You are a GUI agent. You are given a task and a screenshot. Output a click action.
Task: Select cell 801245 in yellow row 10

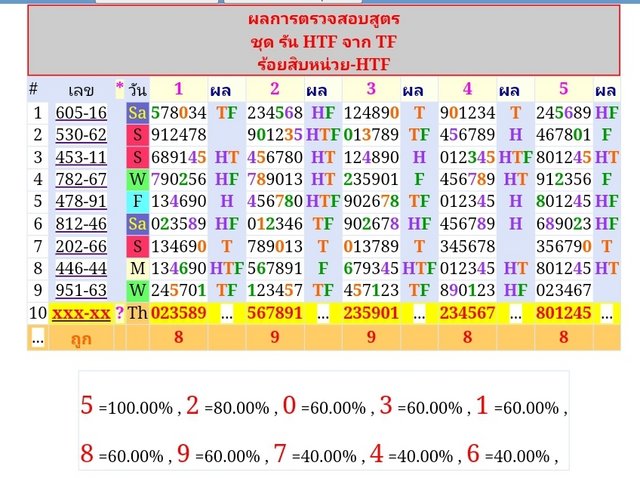(564, 313)
